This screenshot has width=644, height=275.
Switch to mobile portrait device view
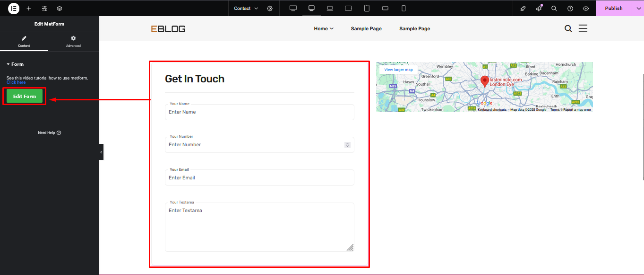(404, 9)
